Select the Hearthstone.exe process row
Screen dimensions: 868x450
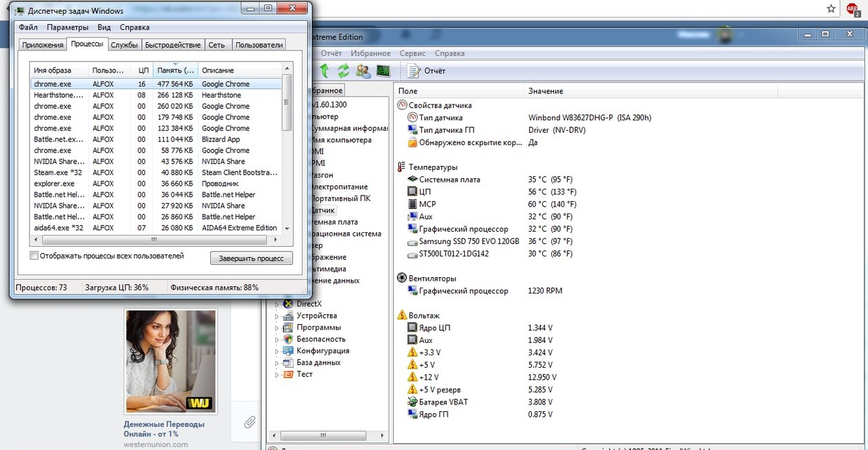click(156, 95)
